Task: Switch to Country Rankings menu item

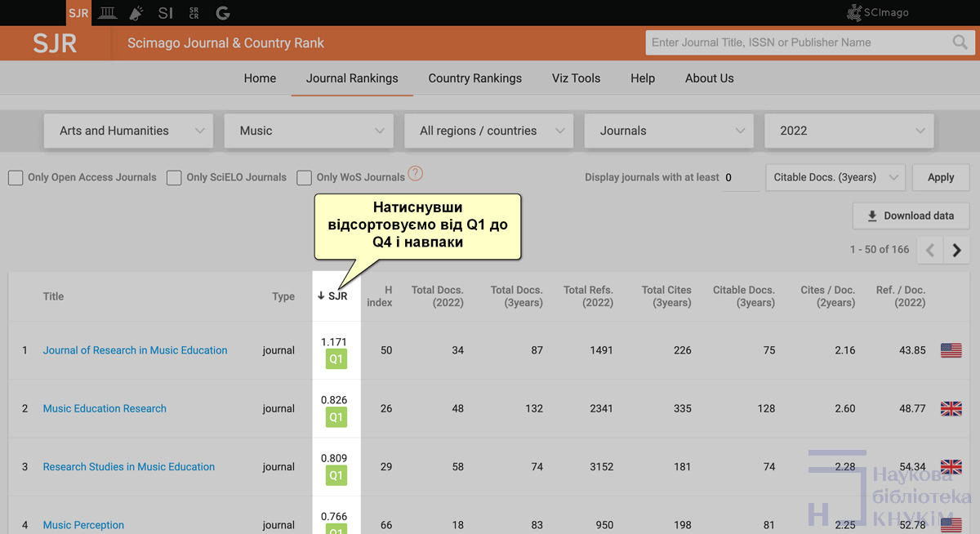Action: tap(474, 78)
